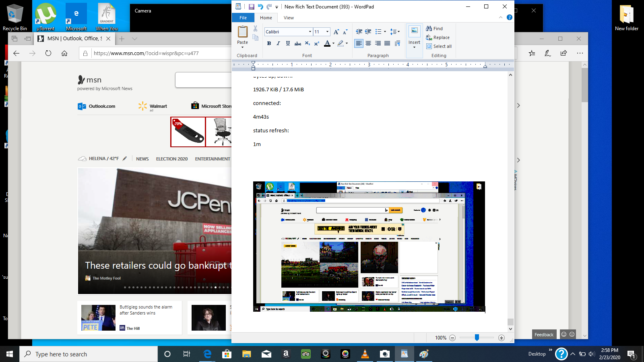The width and height of the screenshot is (644, 362).
Task: Go to Edge home page
Action: [64, 53]
